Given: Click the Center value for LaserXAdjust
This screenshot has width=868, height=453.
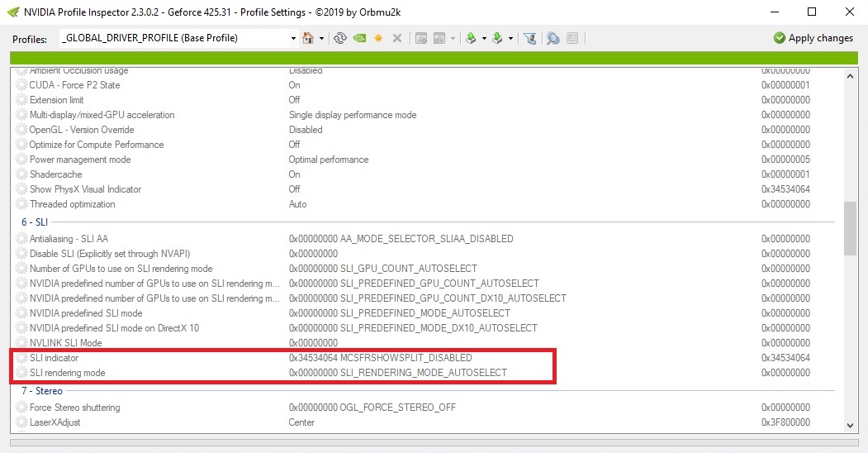Looking at the screenshot, I should (301, 422).
